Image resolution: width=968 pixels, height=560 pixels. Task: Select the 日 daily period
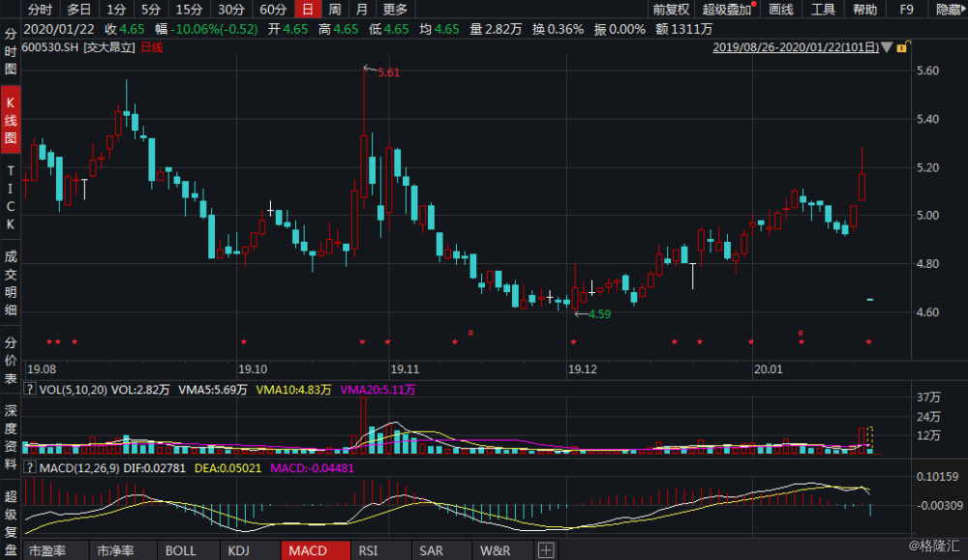coord(308,10)
